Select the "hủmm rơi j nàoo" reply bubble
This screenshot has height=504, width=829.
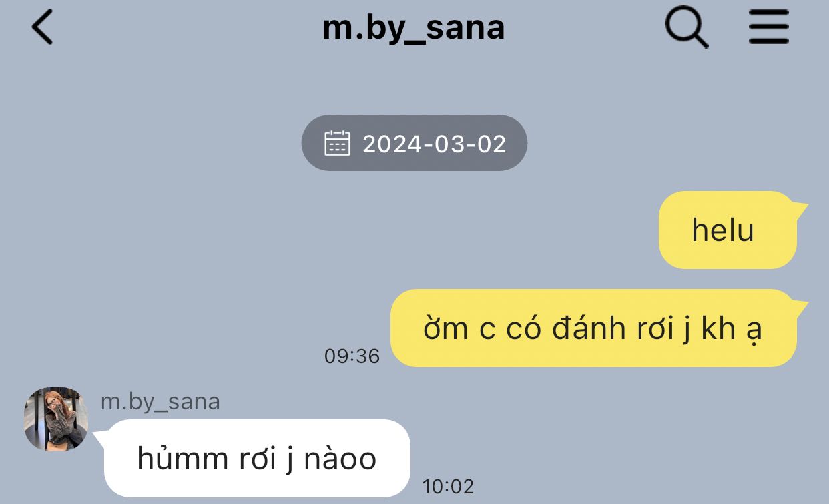point(257,458)
